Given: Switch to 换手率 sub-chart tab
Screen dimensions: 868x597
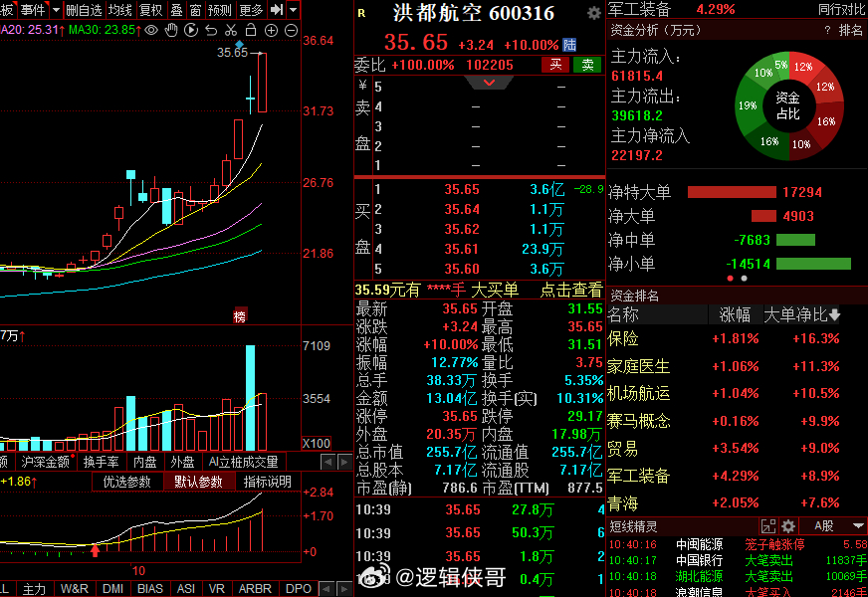Looking at the screenshot, I should [x=101, y=462].
